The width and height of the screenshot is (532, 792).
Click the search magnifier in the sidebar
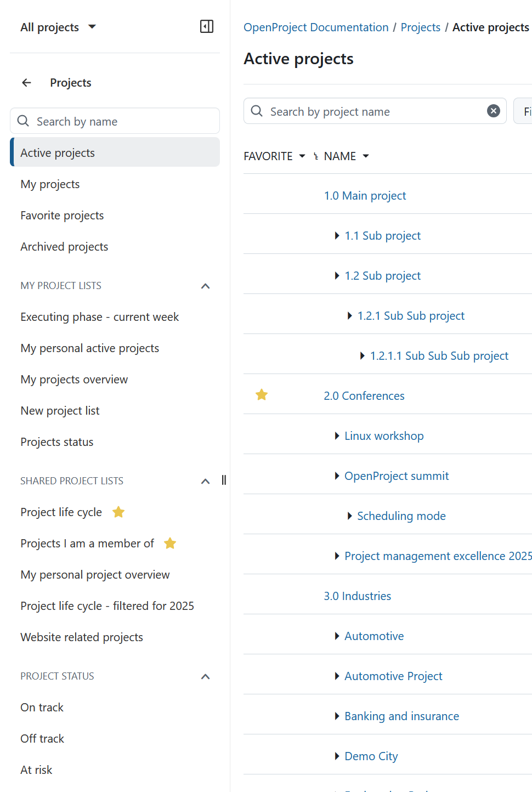tap(23, 121)
